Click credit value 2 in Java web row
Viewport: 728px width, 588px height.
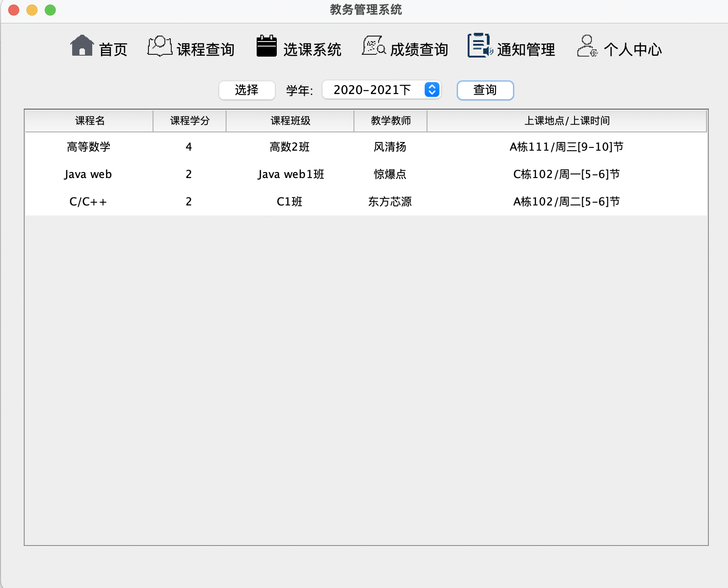189,174
